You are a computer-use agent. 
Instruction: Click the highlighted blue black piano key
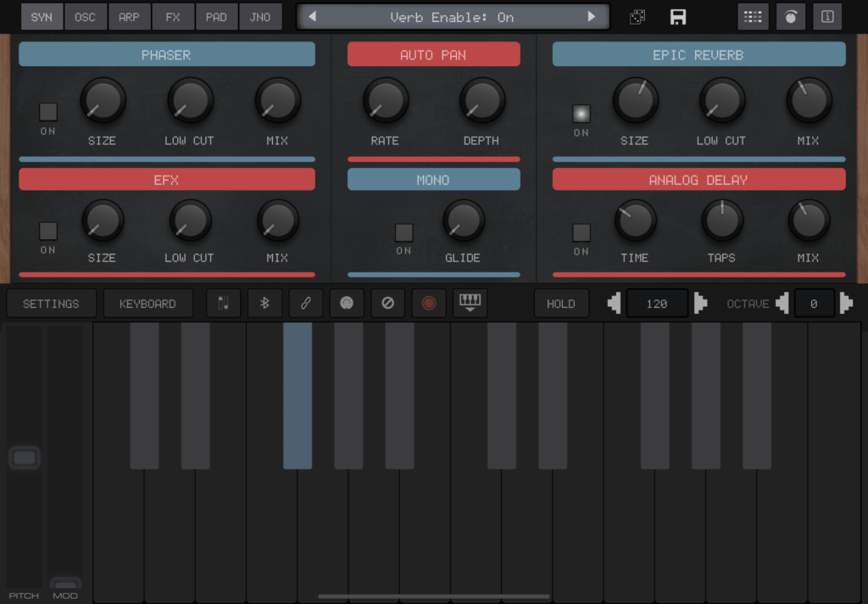point(298,394)
